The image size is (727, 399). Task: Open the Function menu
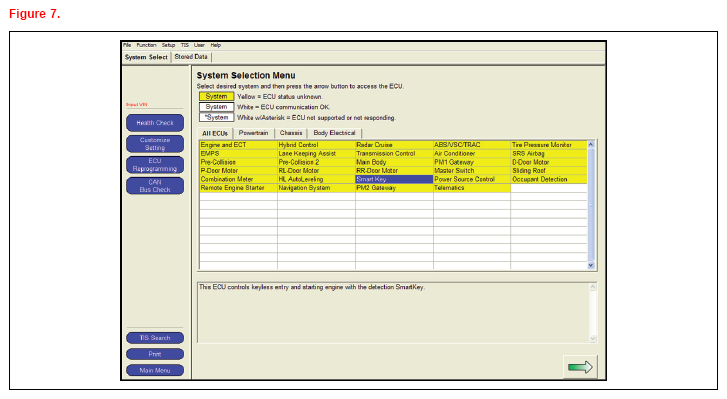(146, 45)
